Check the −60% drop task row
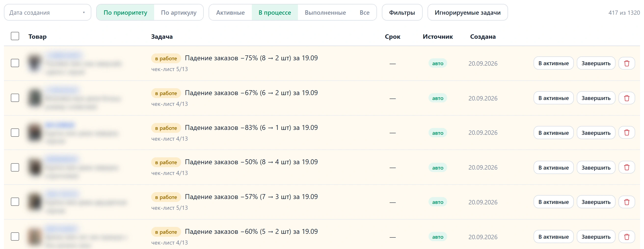Screen dimensions: 644x249 [15, 236]
